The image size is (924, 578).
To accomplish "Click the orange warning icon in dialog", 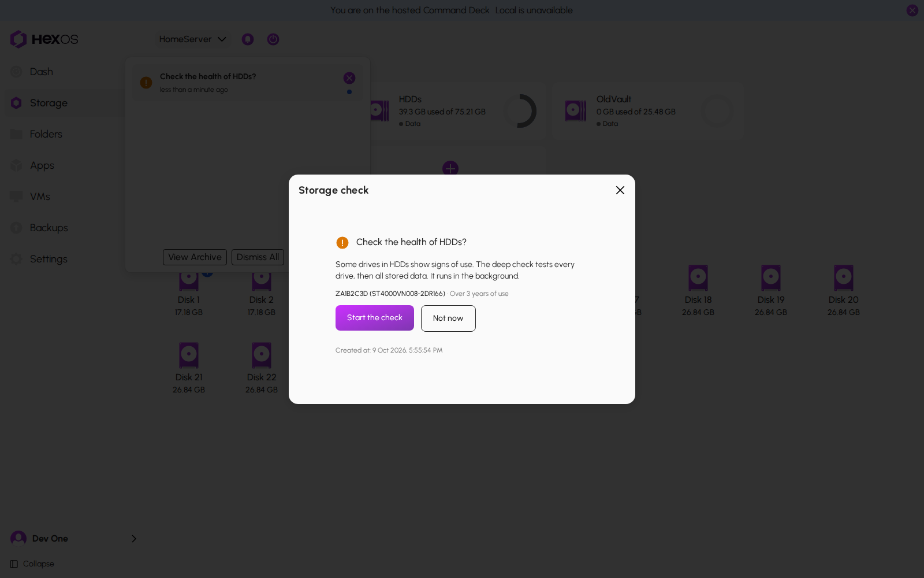I will coord(342,243).
